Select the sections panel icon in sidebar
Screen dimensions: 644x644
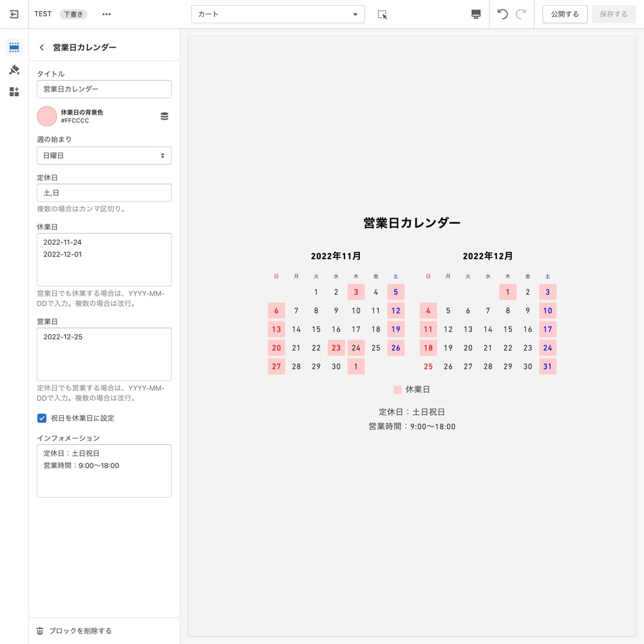(14, 47)
